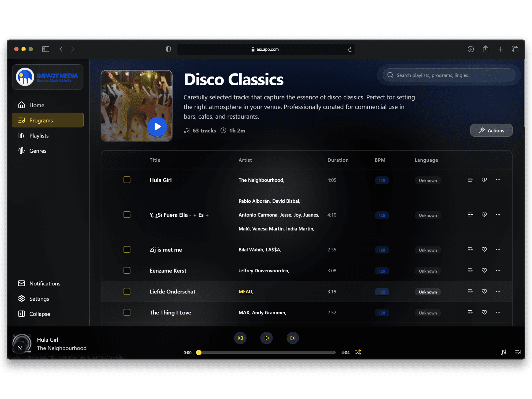Viewport: 532px width, 399px height.
Task: Click the music note icon in the player bar
Action: point(503,352)
